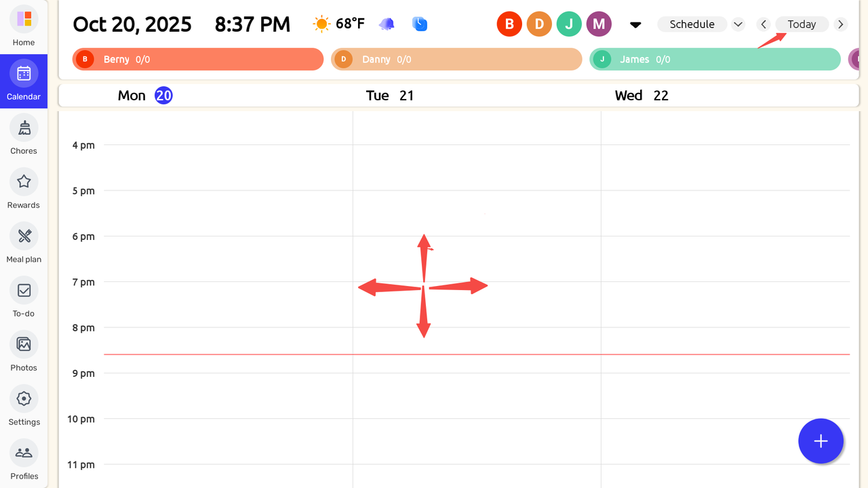Go to next date range
This screenshot has width=868, height=488.
[x=841, y=24]
